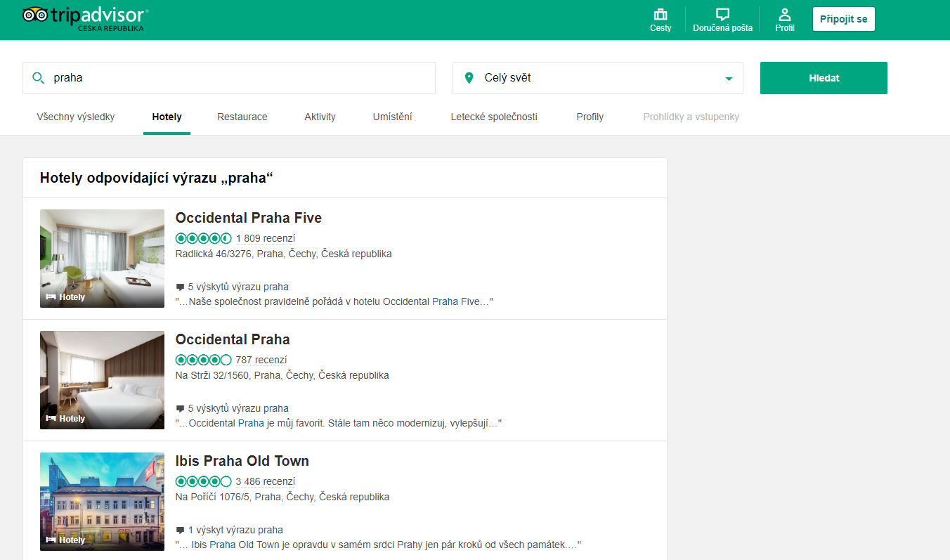Screen dimensions: 950x560
Task: Switch to Profily tab
Action: click(x=590, y=117)
